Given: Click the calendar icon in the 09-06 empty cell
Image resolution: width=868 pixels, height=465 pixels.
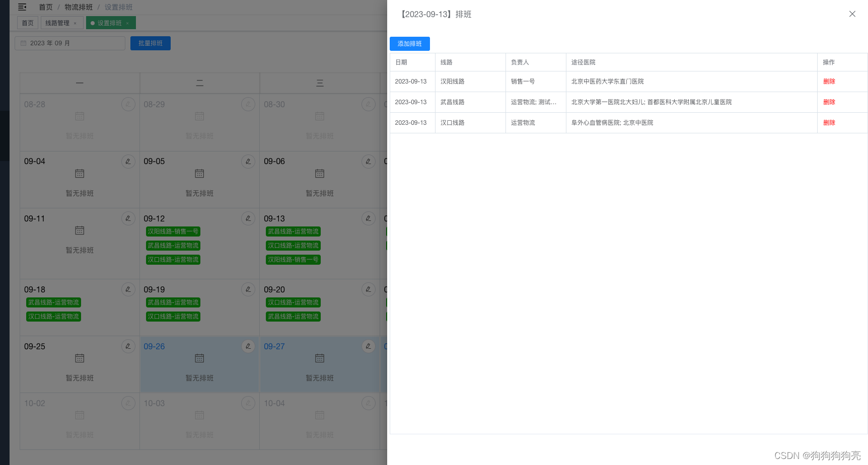Looking at the screenshot, I should pos(319,173).
